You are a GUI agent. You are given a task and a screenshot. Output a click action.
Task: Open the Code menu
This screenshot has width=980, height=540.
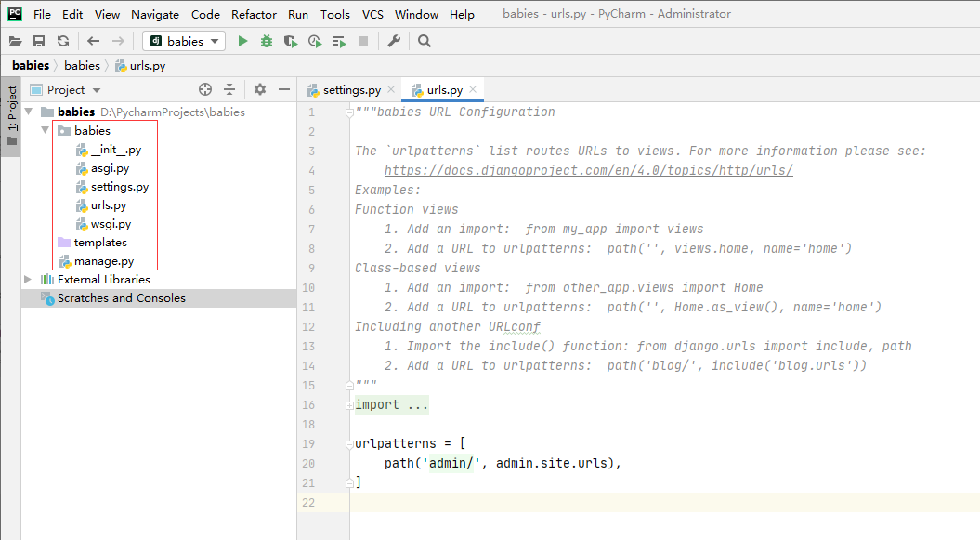[x=205, y=14]
